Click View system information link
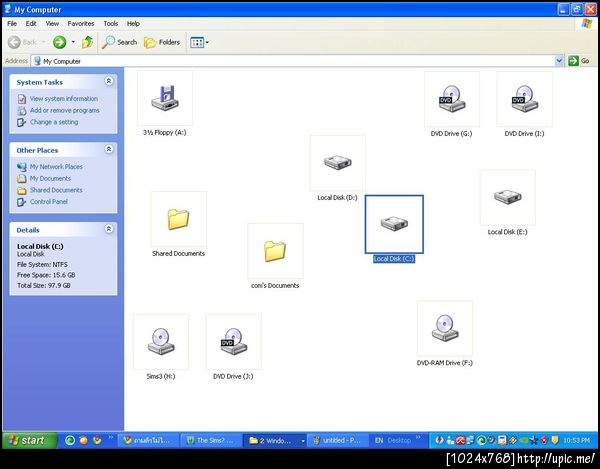Image resolution: width=600 pixels, height=469 pixels. [x=64, y=99]
